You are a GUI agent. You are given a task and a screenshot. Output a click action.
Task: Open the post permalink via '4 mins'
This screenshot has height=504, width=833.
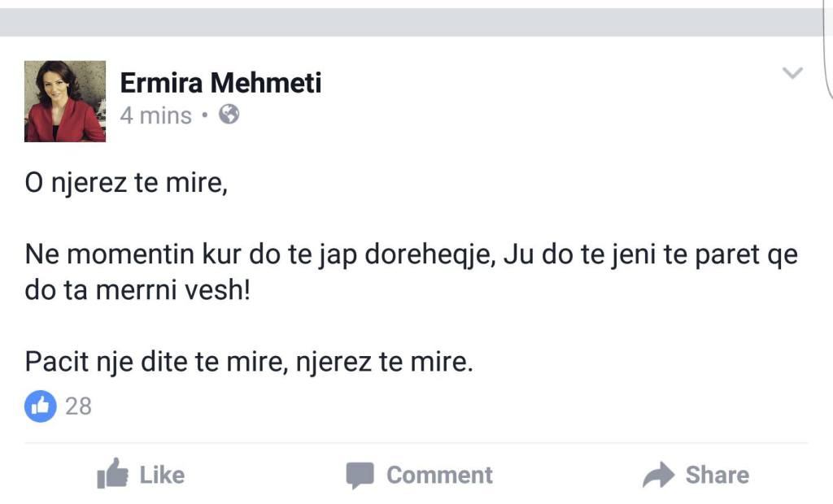coord(155,115)
